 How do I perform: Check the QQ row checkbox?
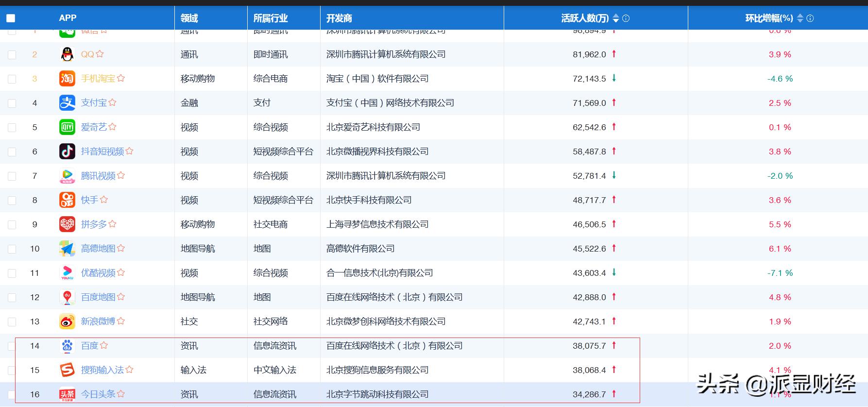click(x=12, y=54)
